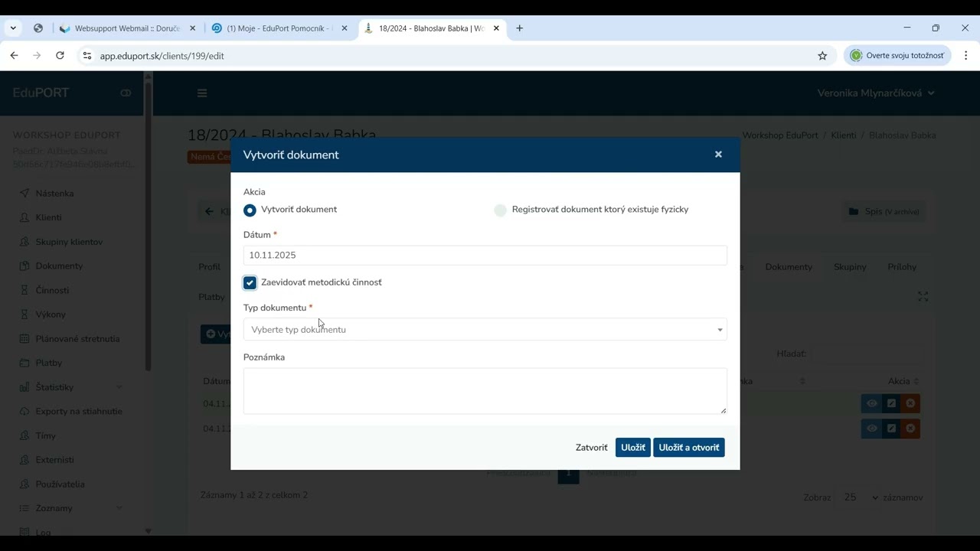The width and height of the screenshot is (980, 551).
Task: Expand the Štatistiky submenu chevron
Action: (x=119, y=387)
